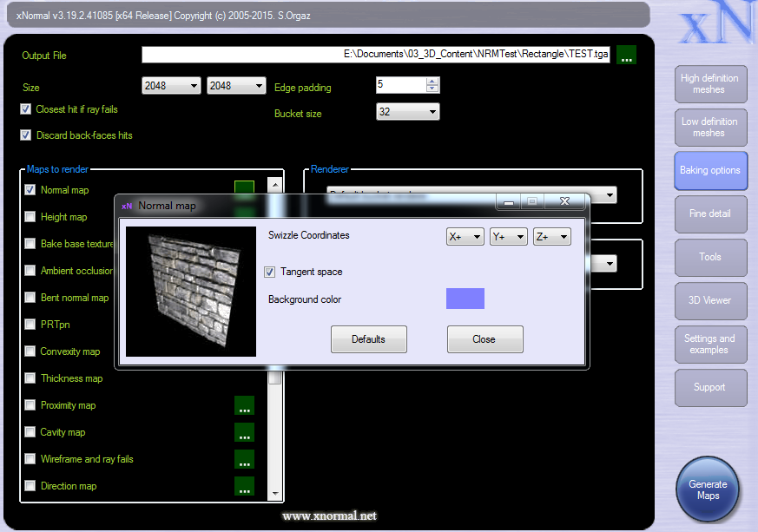Click brick wall preview thumbnail
This screenshot has width=758, height=532.
191,292
